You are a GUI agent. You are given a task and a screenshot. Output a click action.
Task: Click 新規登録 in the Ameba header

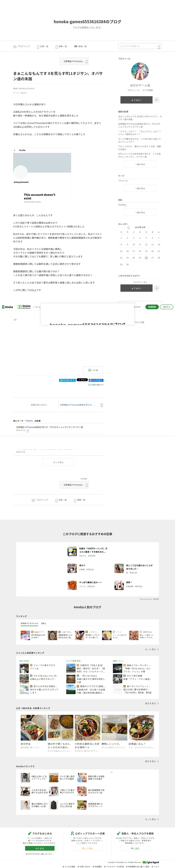[152, 307]
